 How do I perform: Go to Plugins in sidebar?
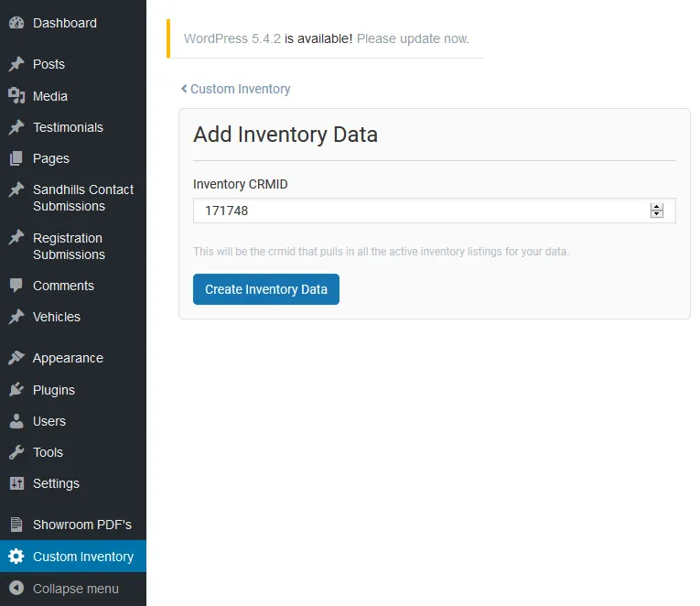coord(73,390)
